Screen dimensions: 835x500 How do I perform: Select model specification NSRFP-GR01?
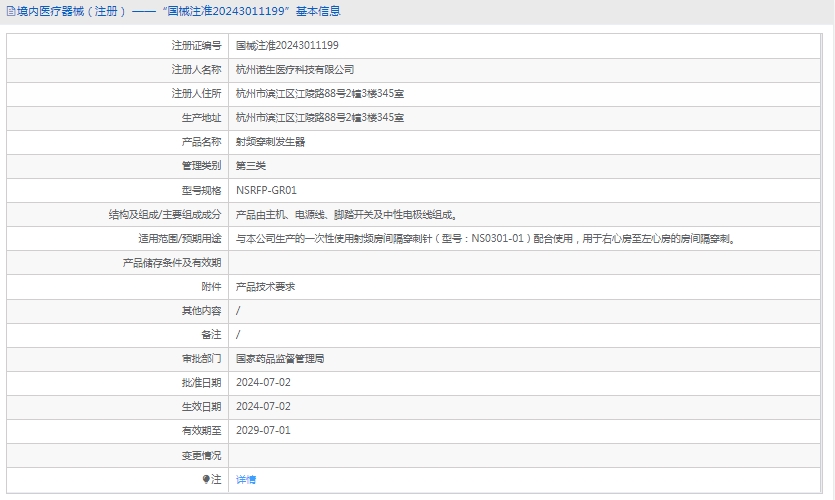(266, 190)
